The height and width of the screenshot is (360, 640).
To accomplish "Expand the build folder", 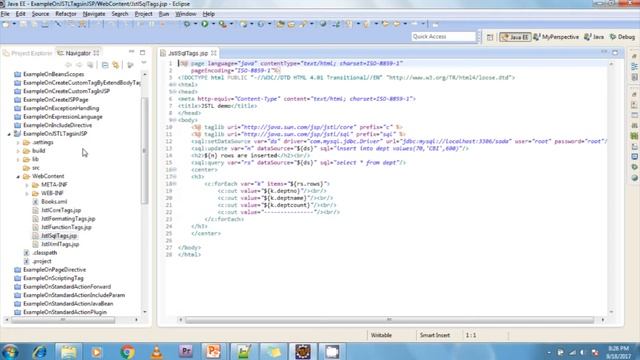I will pyautogui.click(x=18, y=151).
